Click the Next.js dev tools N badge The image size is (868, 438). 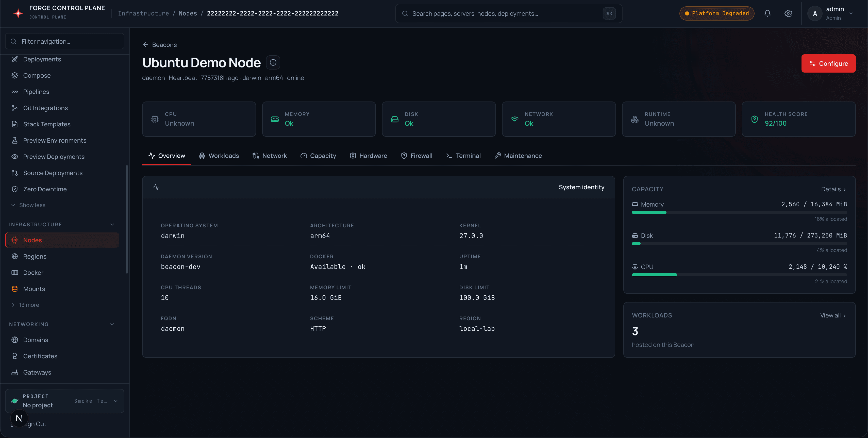click(x=19, y=418)
